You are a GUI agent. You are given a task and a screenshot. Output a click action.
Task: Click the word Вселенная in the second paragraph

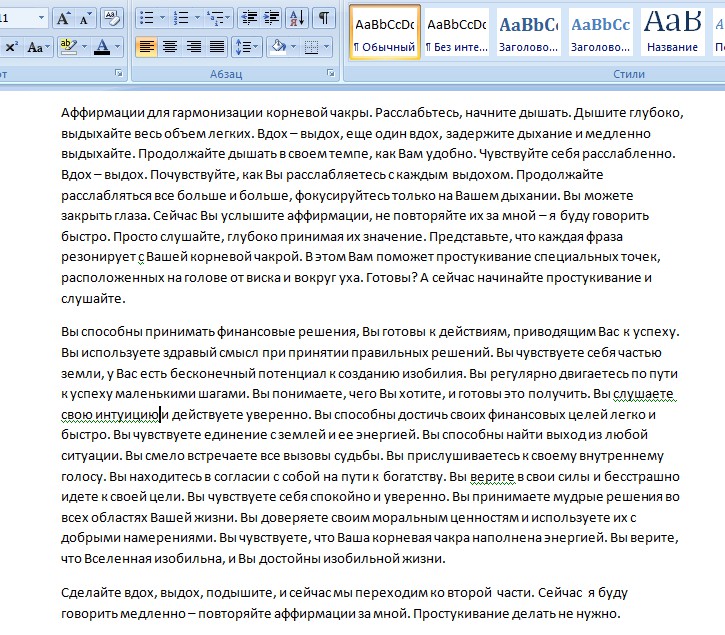pos(117,559)
